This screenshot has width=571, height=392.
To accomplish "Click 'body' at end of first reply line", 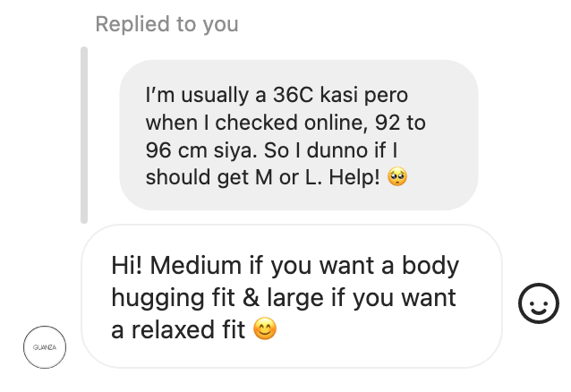I will [430, 266].
